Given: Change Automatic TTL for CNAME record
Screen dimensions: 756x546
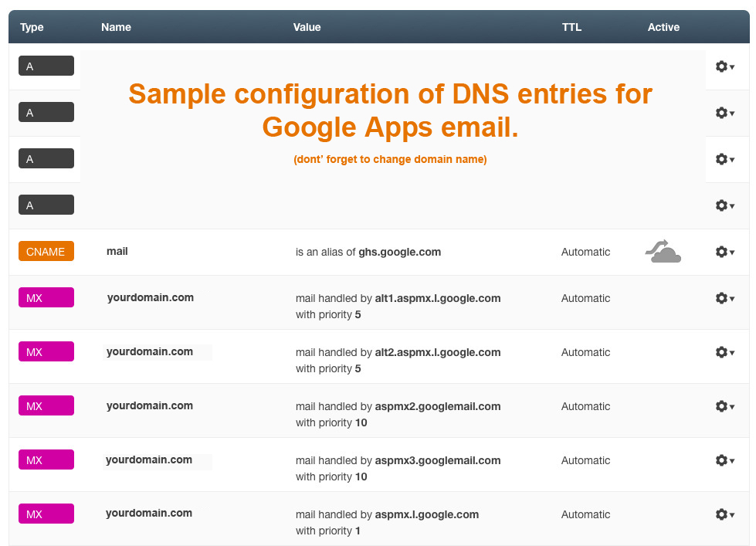Looking at the screenshot, I should 586,252.
